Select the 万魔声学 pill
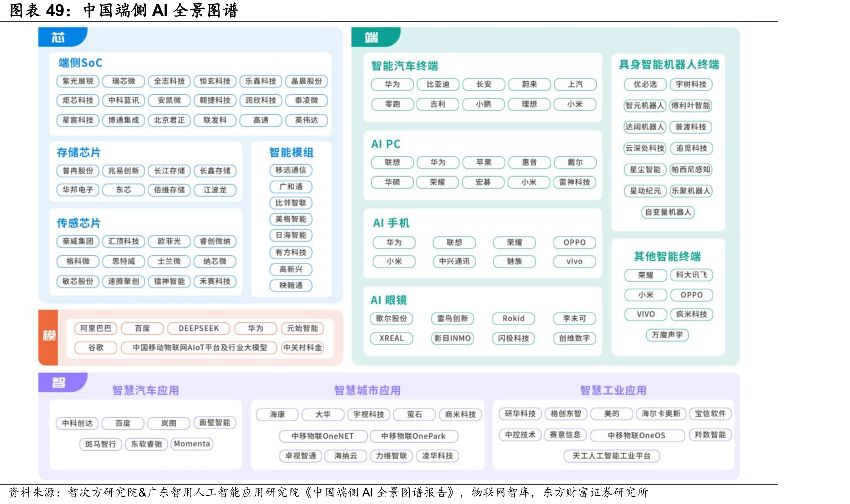Image resolution: width=850 pixels, height=504 pixels. (668, 335)
